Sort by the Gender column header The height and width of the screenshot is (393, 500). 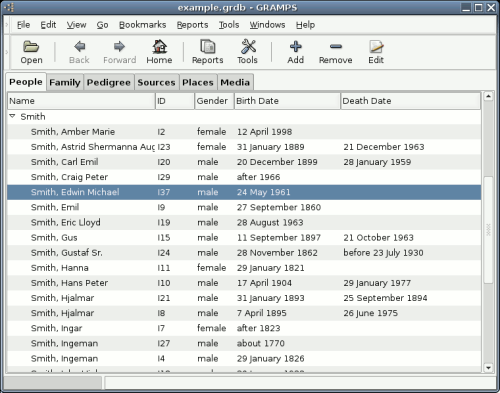click(x=214, y=101)
